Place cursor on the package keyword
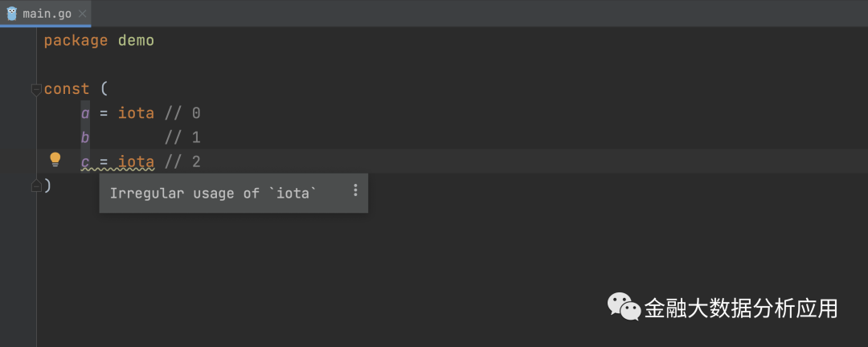Image resolution: width=868 pixels, height=347 pixels. click(x=76, y=40)
